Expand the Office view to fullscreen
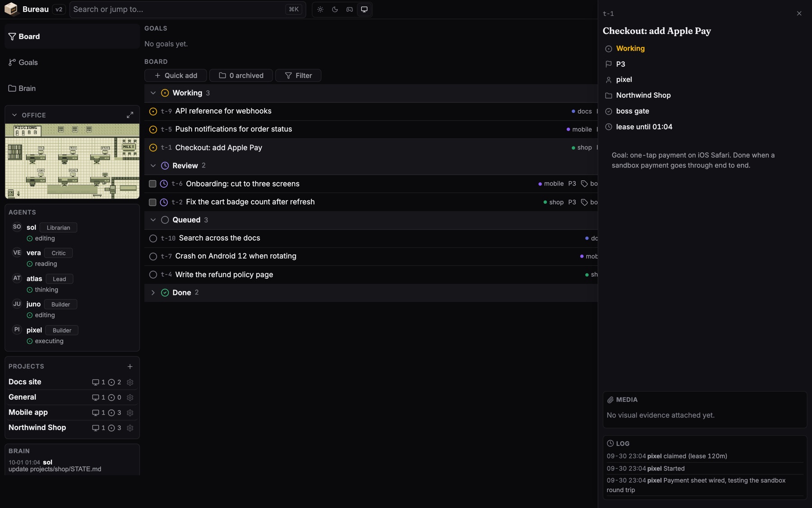Image resolution: width=812 pixels, height=508 pixels. click(x=130, y=115)
